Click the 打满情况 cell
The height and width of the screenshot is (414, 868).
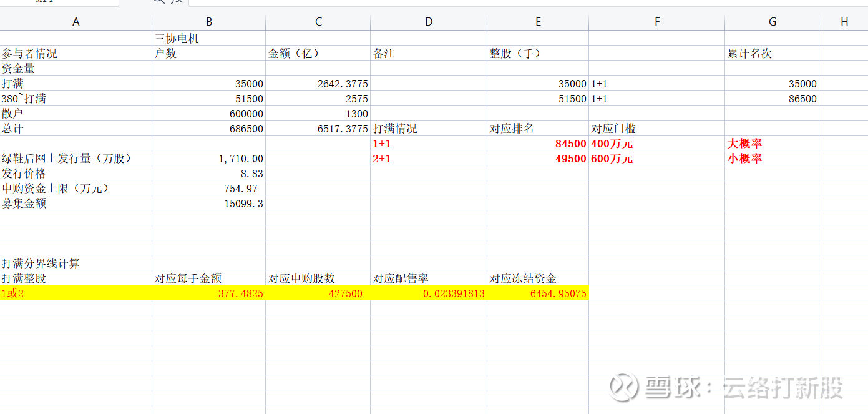[x=429, y=128]
